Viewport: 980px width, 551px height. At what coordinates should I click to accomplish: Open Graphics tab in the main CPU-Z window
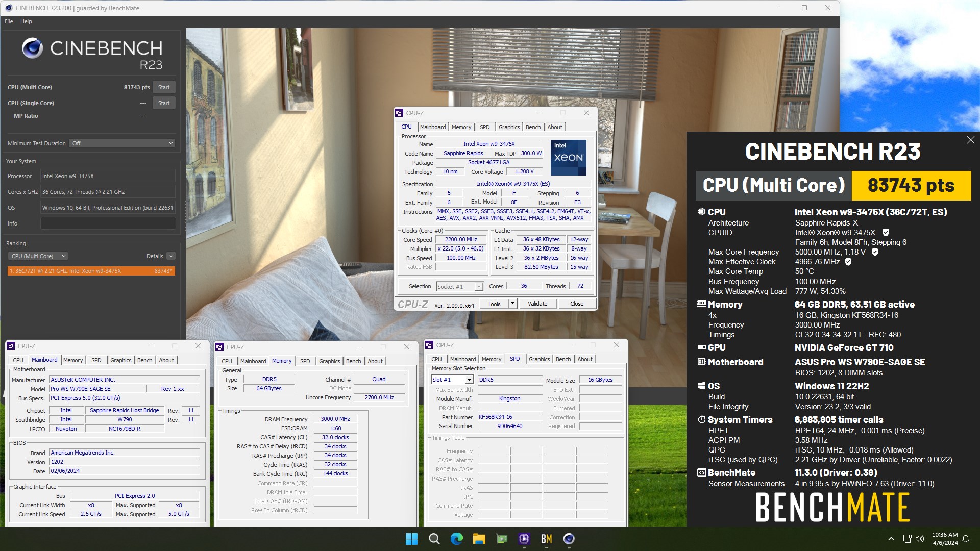pyautogui.click(x=509, y=127)
